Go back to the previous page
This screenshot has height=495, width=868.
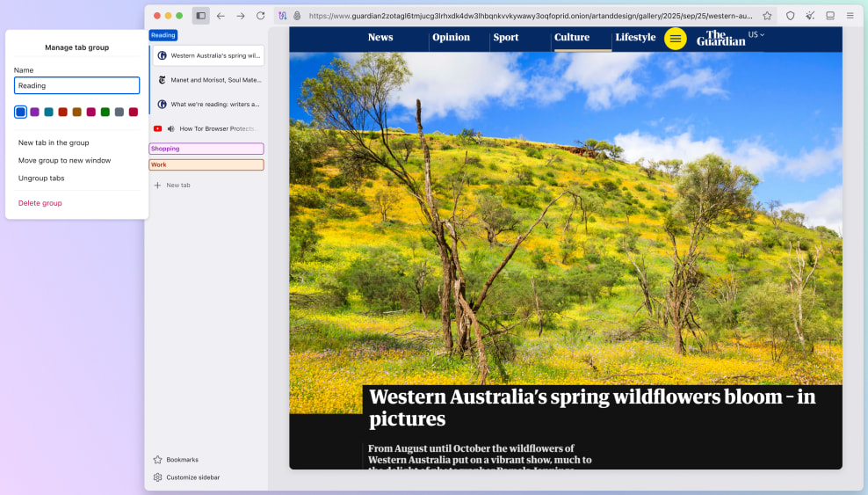click(x=221, y=16)
